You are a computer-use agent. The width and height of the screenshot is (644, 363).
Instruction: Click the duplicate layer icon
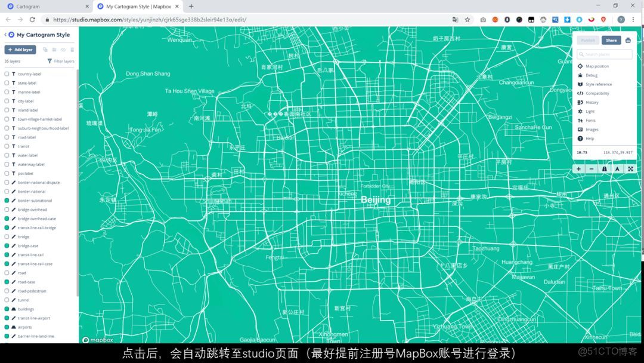[45, 50]
